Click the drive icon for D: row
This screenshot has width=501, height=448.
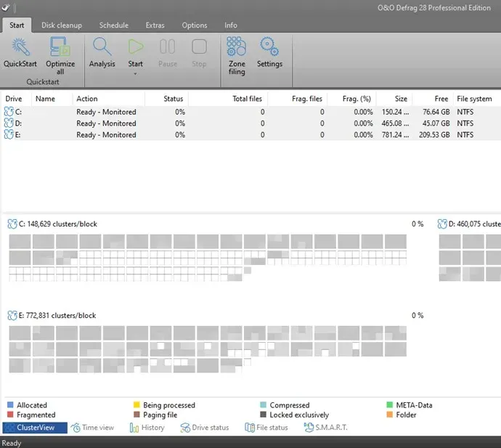(x=9, y=123)
